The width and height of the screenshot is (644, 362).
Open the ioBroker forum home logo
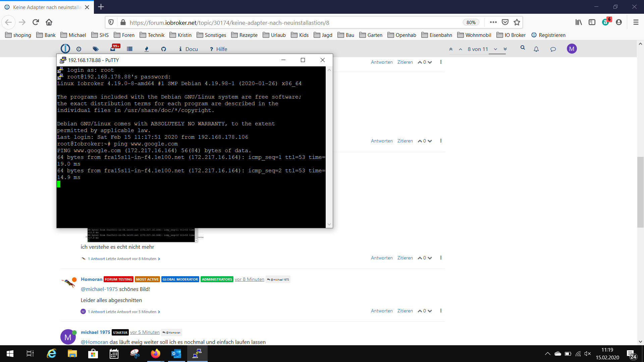point(65,49)
